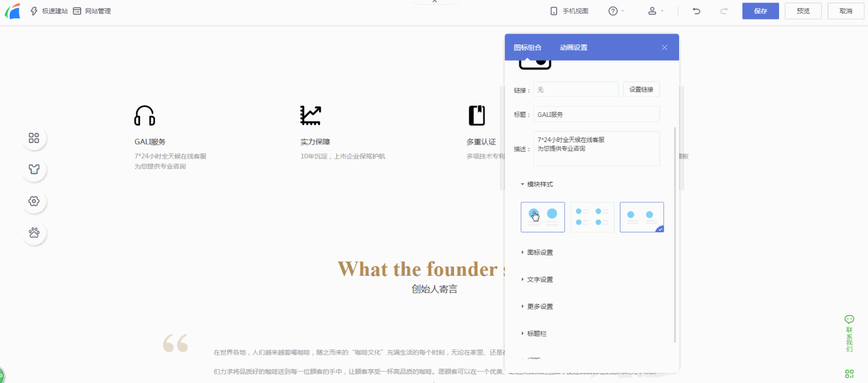
Task: Open the modules grid sidebar icon
Action: [x=34, y=138]
